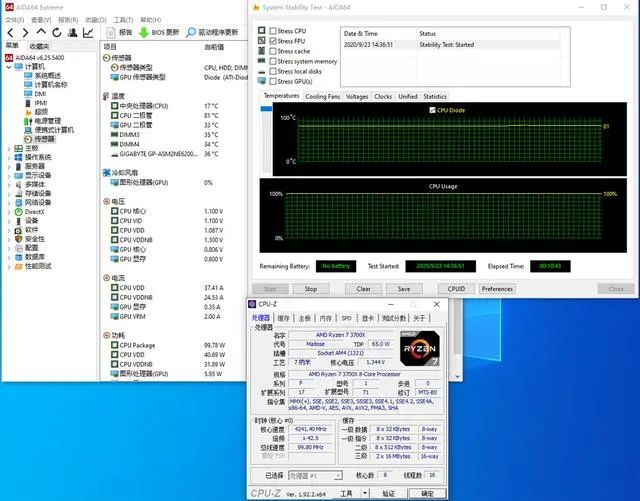Click Stop button in stability test
This screenshot has width=640, height=501.
pos(311,289)
